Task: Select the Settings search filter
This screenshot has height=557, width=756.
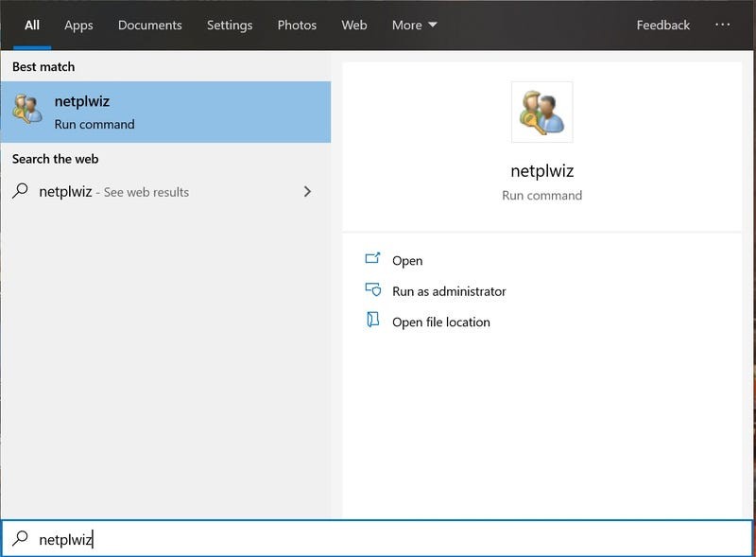Action: tap(230, 25)
